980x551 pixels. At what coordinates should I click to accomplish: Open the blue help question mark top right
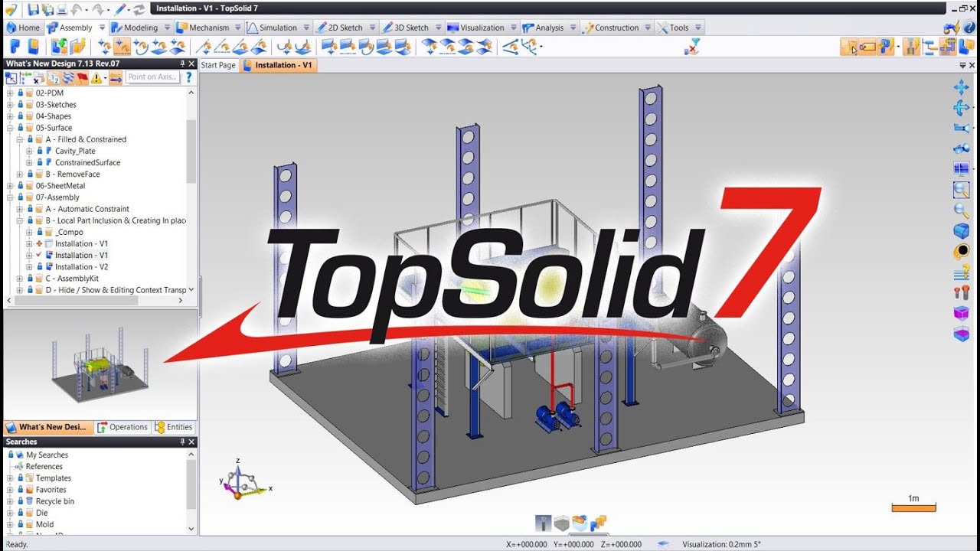pyautogui.click(x=970, y=28)
